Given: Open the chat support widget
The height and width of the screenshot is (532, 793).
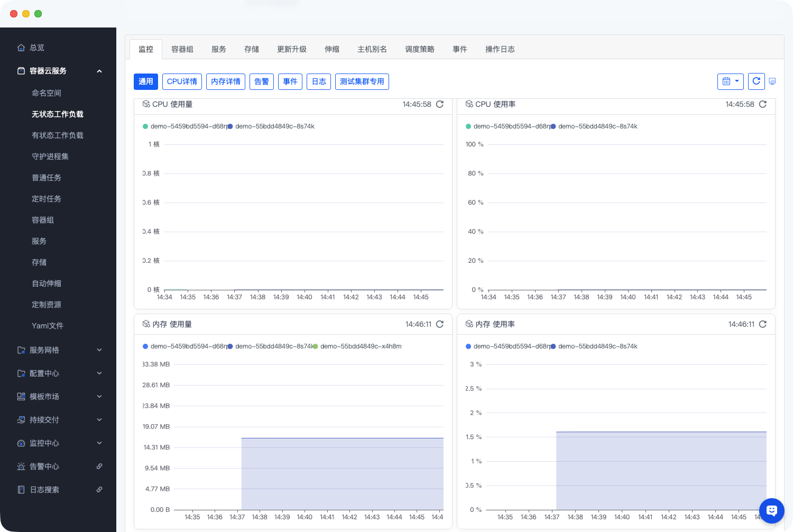Looking at the screenshot, I should coord(771,510).
